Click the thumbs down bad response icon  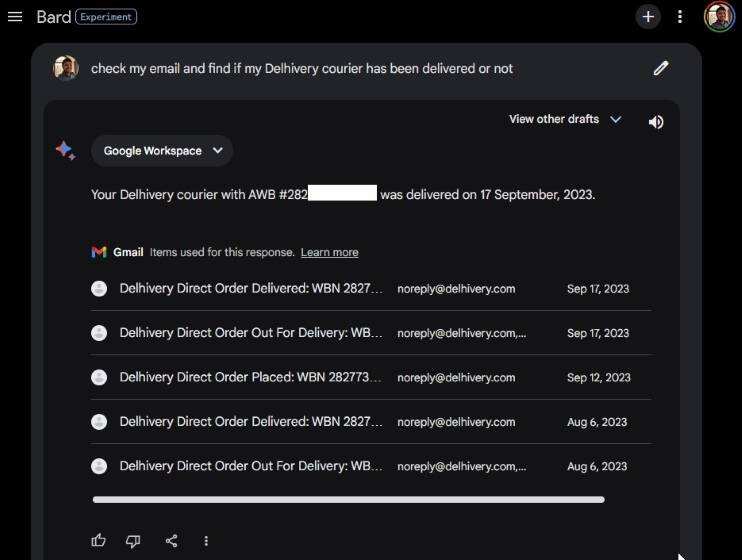click(133, 541)
